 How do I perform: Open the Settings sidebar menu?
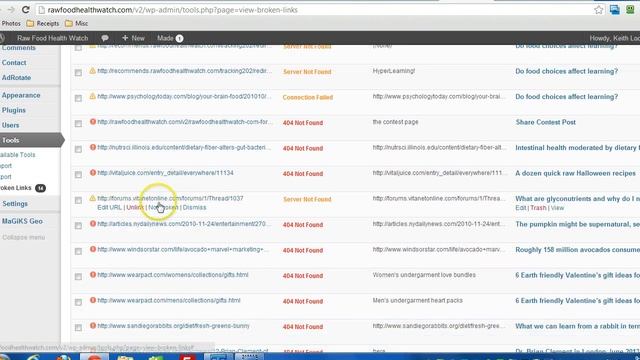tap(15, 204)
